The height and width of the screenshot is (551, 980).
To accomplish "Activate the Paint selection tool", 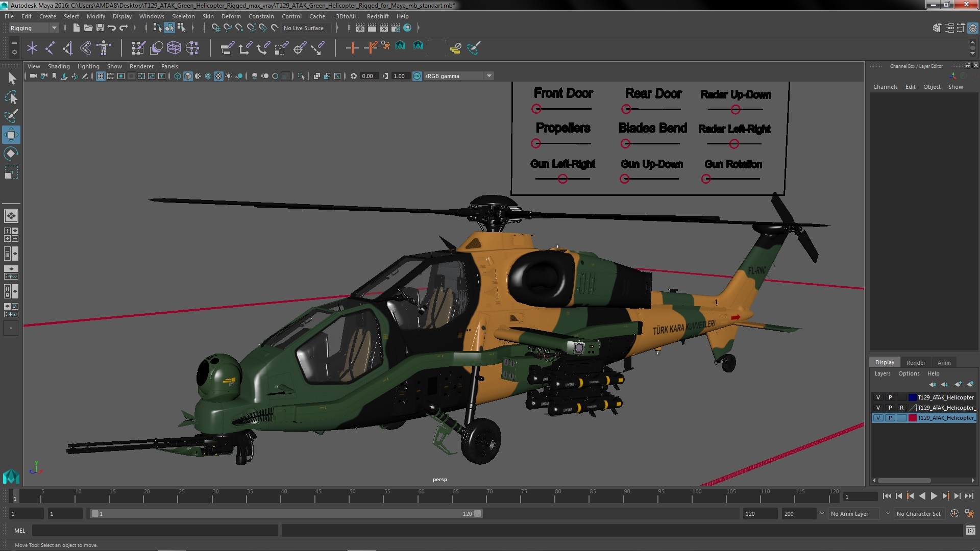I will pos(11,116).
